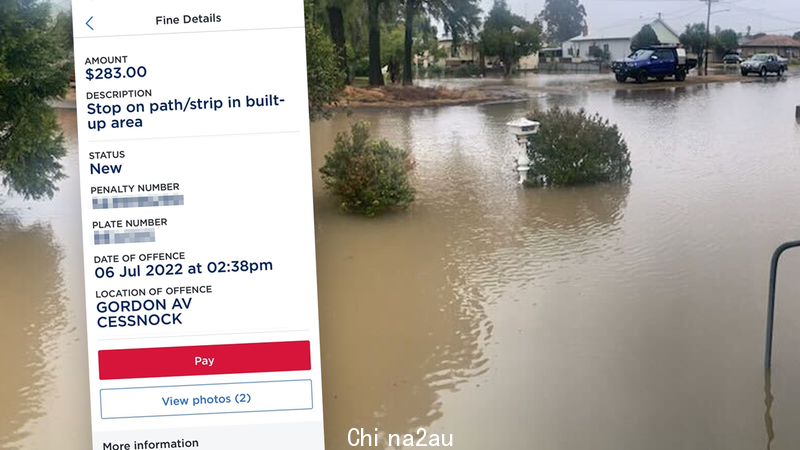The width and height of the screenshot is (800, 450).
Task: Click the Chi na2au watermark text
Action: coord(400,438)
